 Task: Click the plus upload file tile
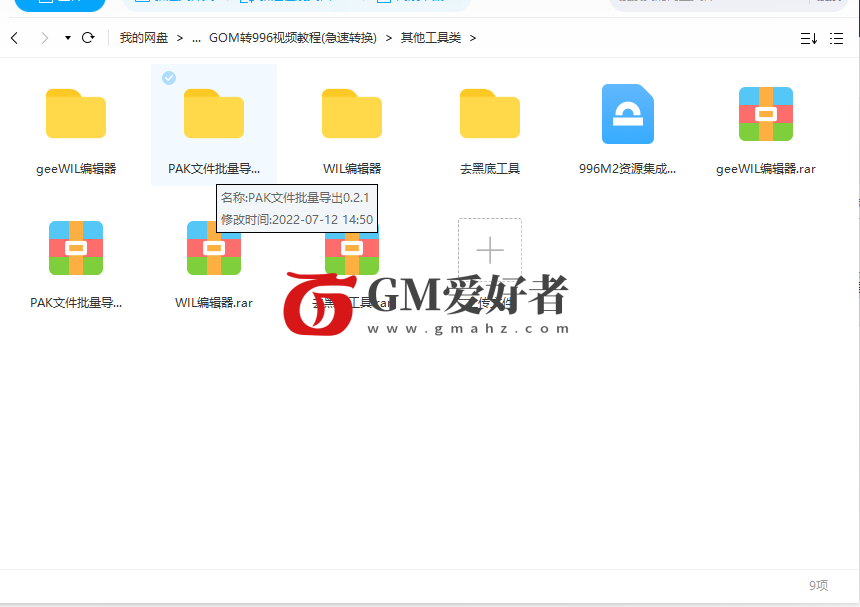click(x=490, y=250)
